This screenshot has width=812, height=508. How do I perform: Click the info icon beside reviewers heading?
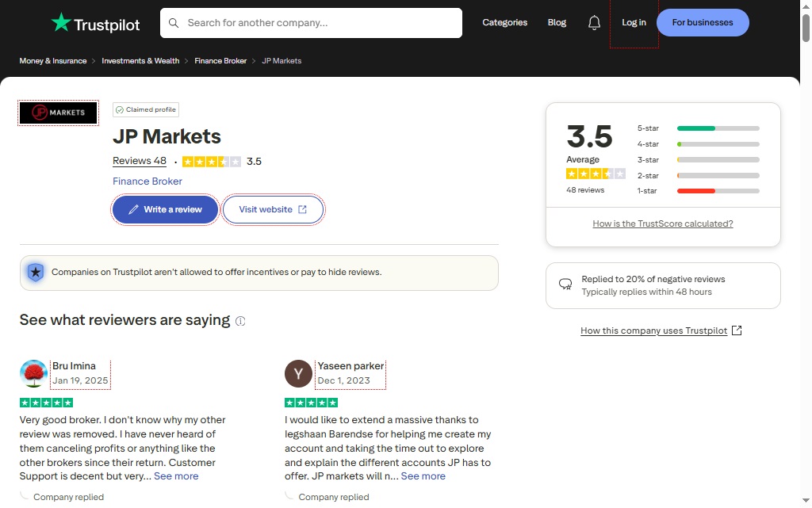tap(240, 321)
